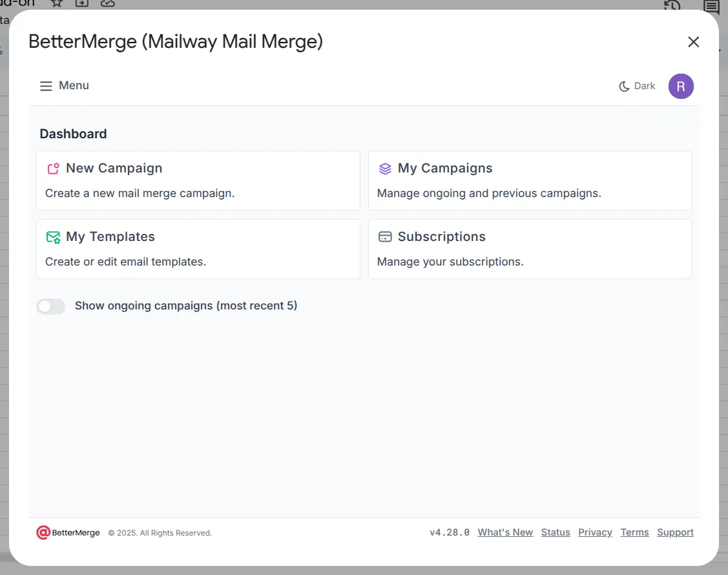The height and width of the screenshot is (575, 728).
Task: Move spreadsheet to a folder
Action: click(82, 4)
